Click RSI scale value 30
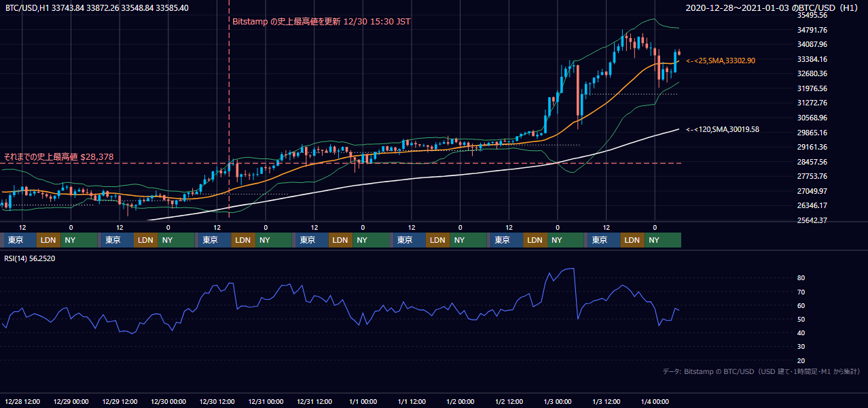Screen dimensions: 868x408 coord(801,347)
